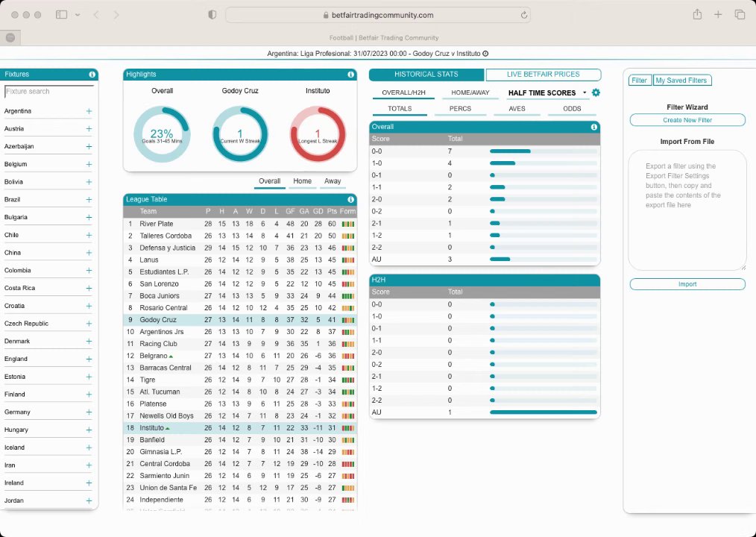Expand Argentina fixtures with plus

click(x=89, y=111)
